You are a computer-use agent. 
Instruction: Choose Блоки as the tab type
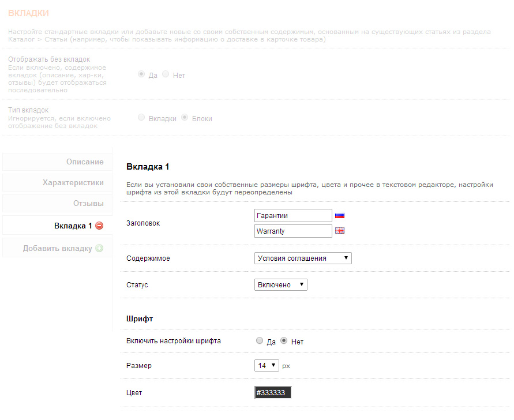[x=185, y=118]
